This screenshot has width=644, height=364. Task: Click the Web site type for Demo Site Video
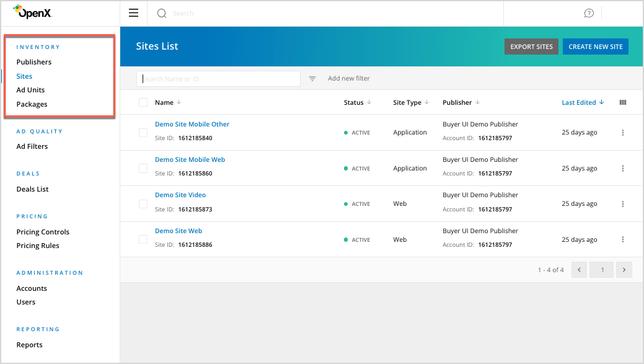[400, 204]
